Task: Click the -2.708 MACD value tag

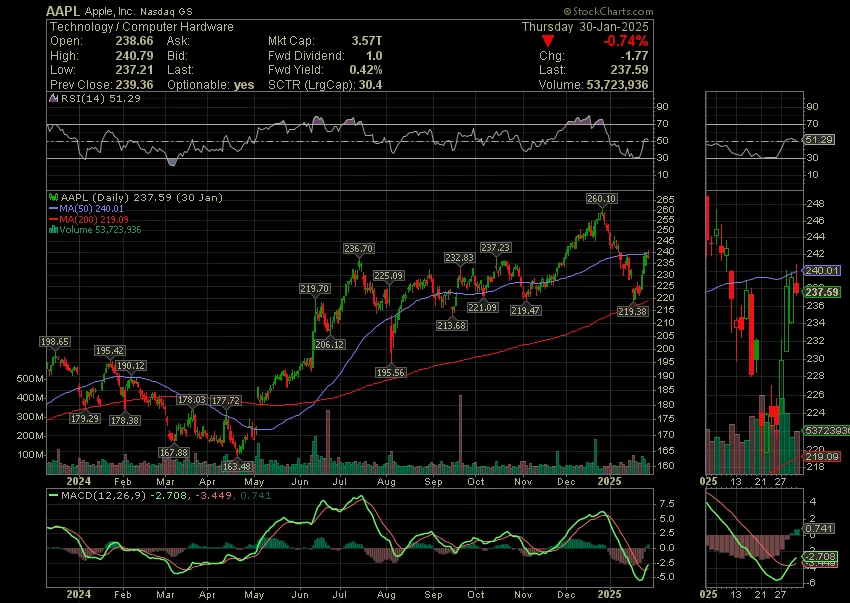Action: coord(819,556)
